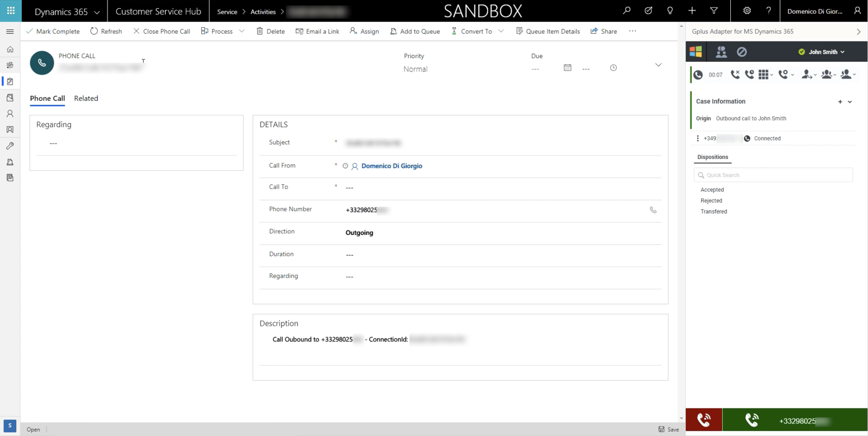Open the Due time clock picker
The height and width of the screenshot is (436, 868).
(x=613, y=68)
